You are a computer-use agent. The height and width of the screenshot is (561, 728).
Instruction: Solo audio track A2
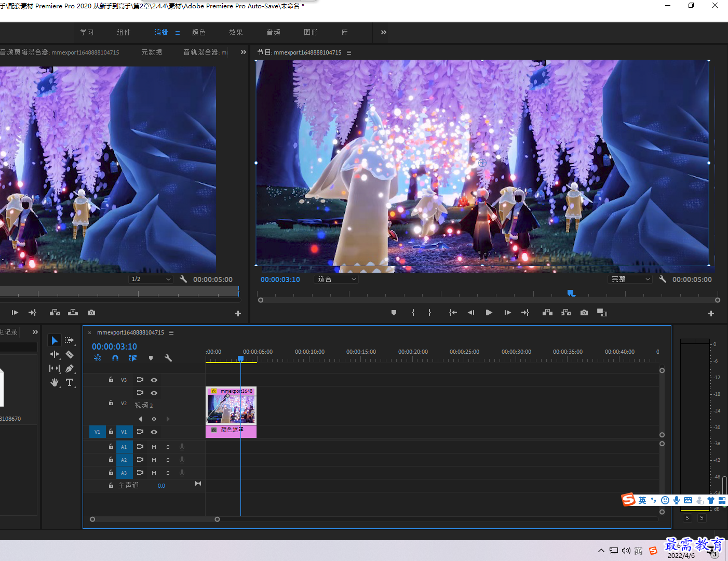[168, 460]
